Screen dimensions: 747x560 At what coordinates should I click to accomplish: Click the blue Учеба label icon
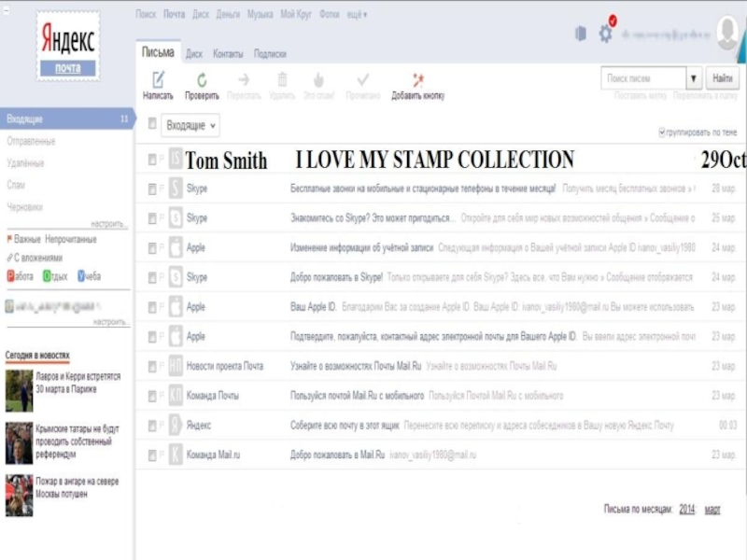[81, 276]
